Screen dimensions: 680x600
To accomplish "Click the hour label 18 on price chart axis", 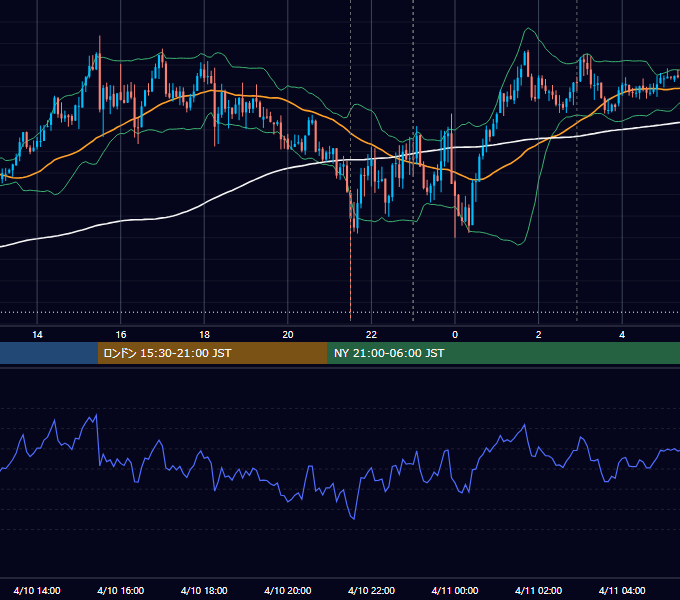I will pos(204,335).
